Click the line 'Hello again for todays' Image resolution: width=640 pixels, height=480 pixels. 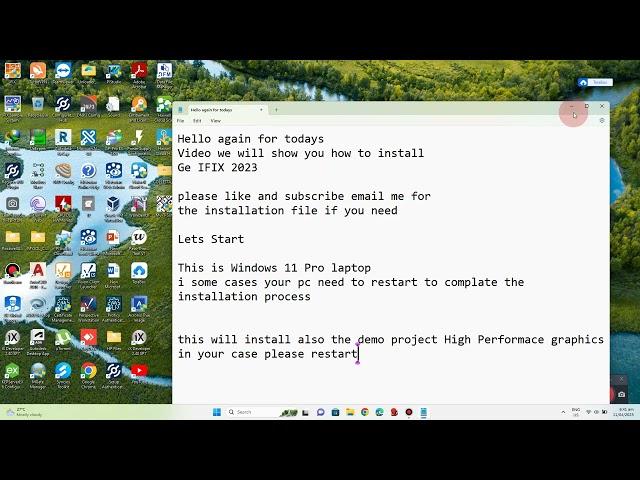coord(251,139)
